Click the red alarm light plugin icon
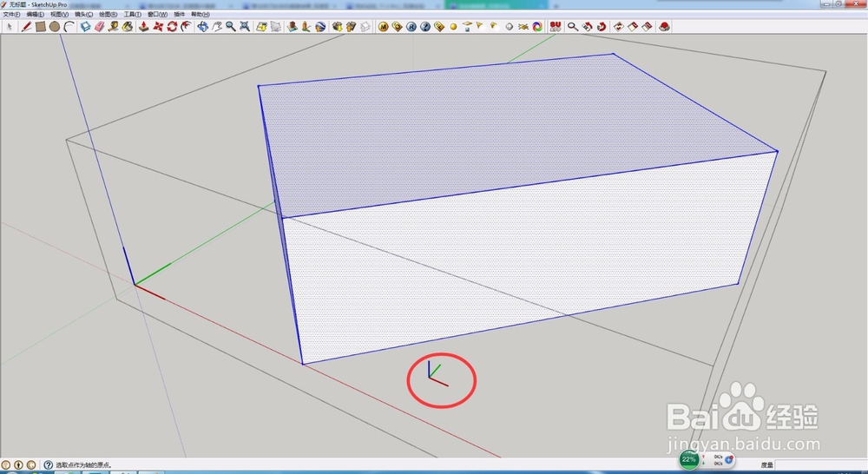The image size is (868, 474). coord(665,27)
